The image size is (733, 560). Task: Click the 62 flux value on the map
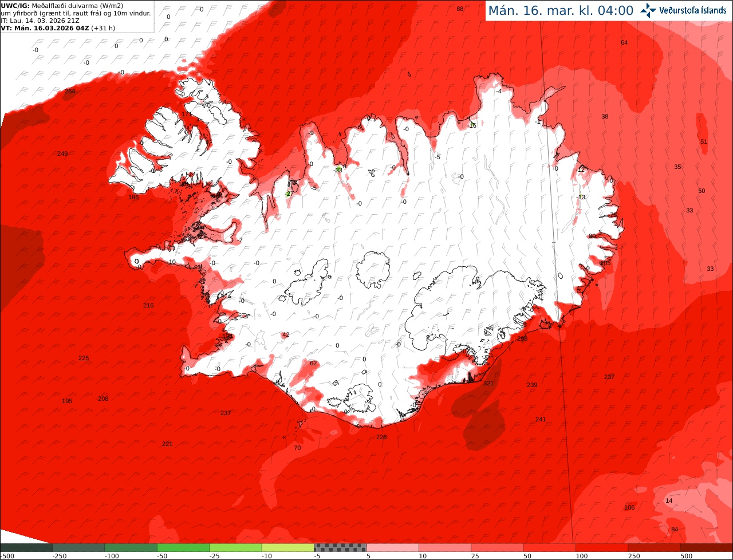pos(313,364)
